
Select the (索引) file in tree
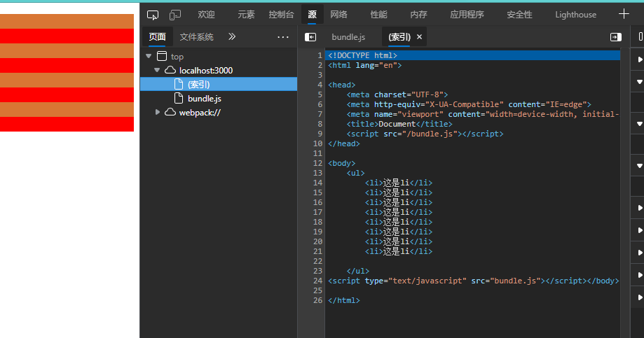click(x=219, y=85)
